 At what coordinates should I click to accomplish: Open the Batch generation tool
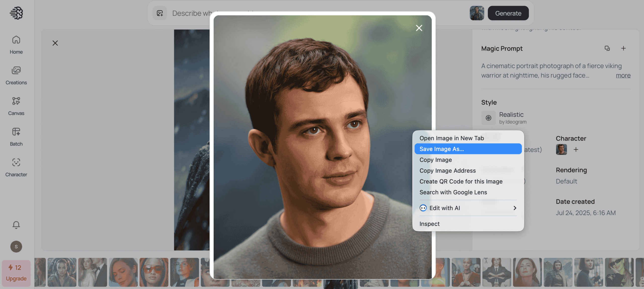16,137
